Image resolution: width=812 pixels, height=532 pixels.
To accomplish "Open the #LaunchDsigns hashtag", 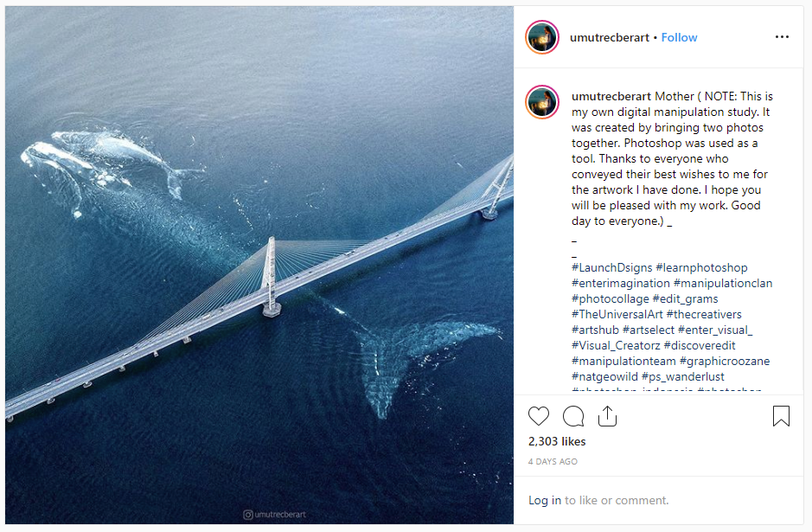I will click(x=611, y=268).
